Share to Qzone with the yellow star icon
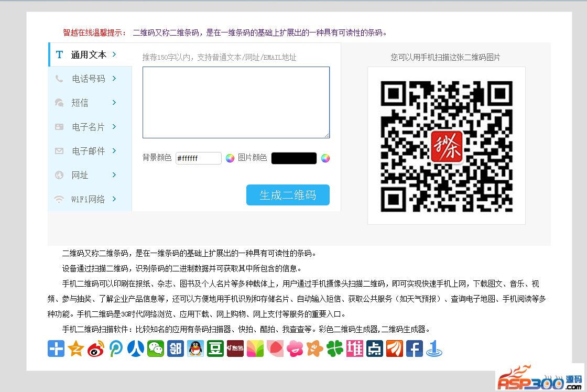587x392 pixels. tap(76, 349)
